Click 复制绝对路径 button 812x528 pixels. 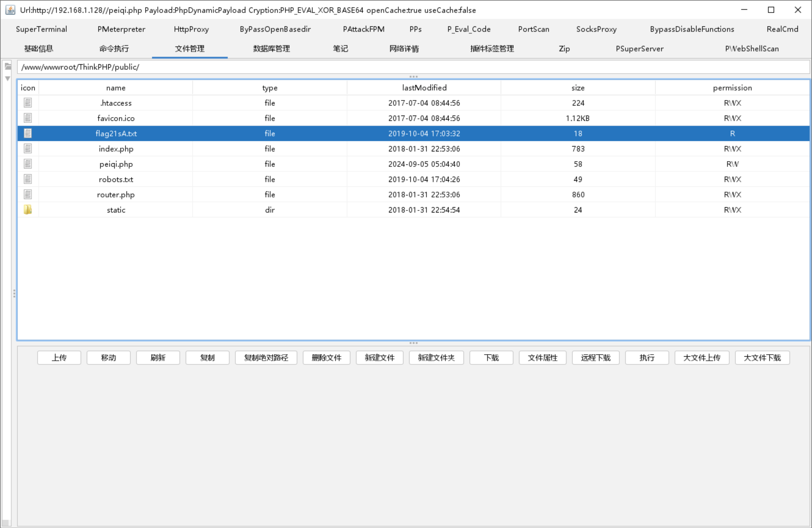pyautogui.click(x=266, y=358)
